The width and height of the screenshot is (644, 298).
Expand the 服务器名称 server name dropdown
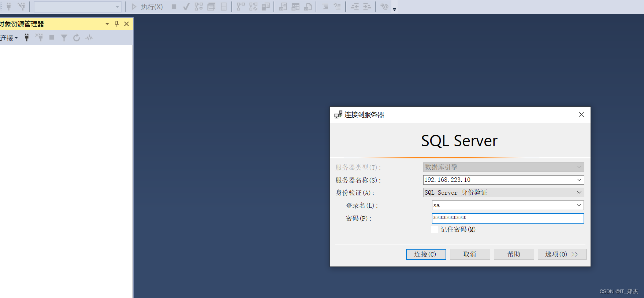pos(579,180)
